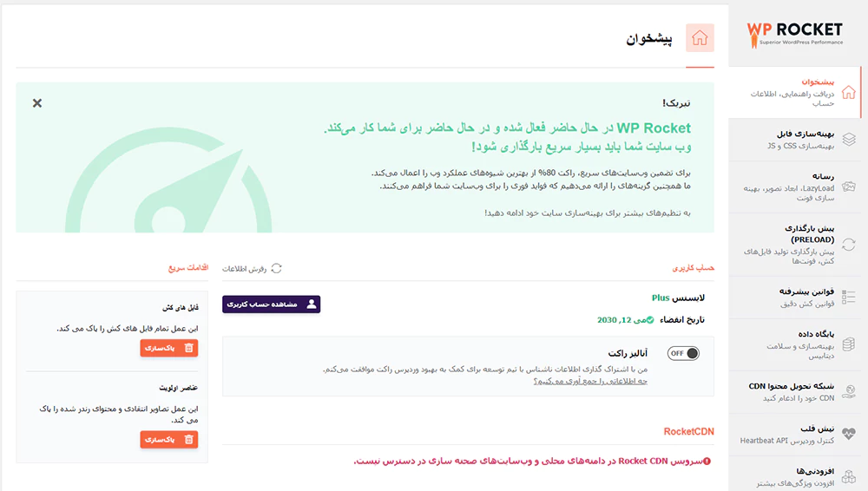Image resolution: width=868 pixels, height=491 pixels.
Task: Open the شبکه تحویل محتوا CDN menu item
Action: 795,392
